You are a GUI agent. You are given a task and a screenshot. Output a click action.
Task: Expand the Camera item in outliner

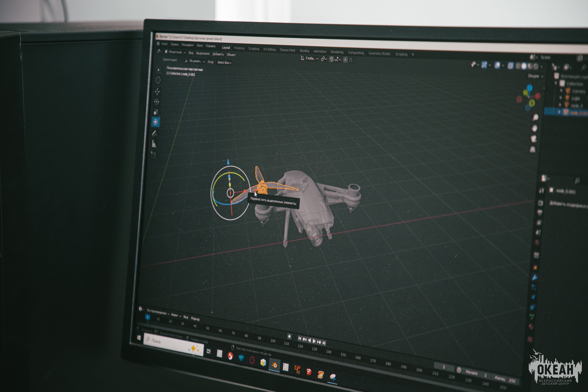pos(561,91)
